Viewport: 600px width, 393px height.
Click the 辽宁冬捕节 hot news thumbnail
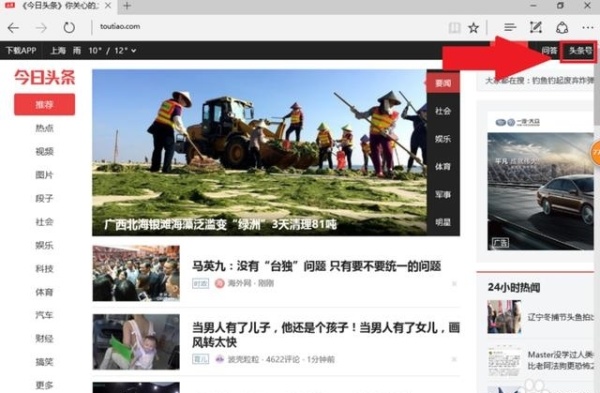click(504, 317)
